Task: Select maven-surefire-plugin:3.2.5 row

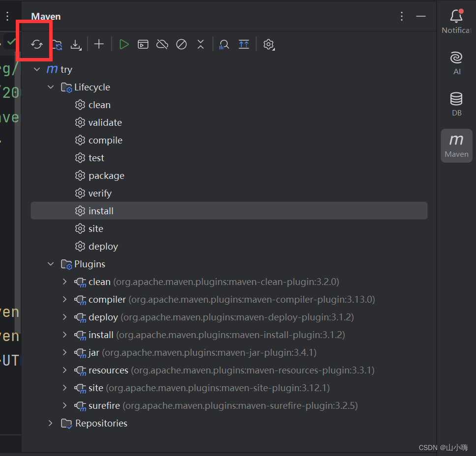Action: [229, 406]
